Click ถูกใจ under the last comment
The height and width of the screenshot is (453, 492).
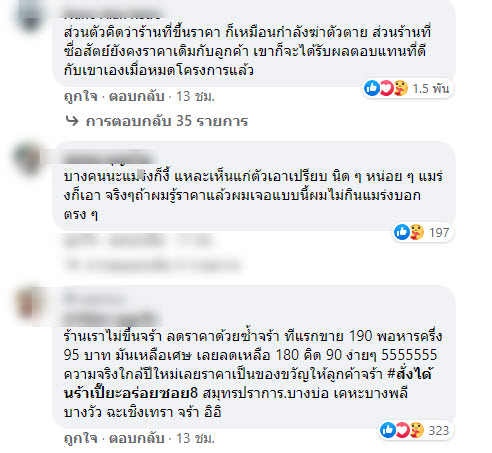tap(81, 438)
